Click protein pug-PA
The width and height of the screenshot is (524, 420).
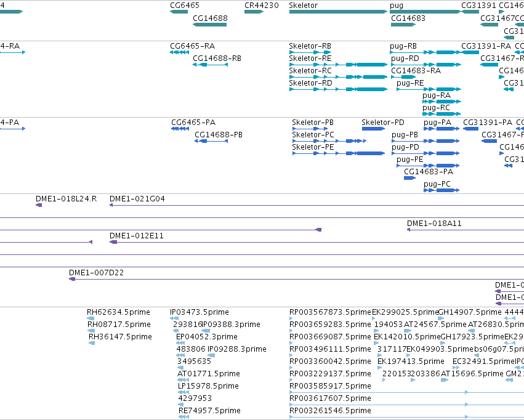tap(441, 129)
